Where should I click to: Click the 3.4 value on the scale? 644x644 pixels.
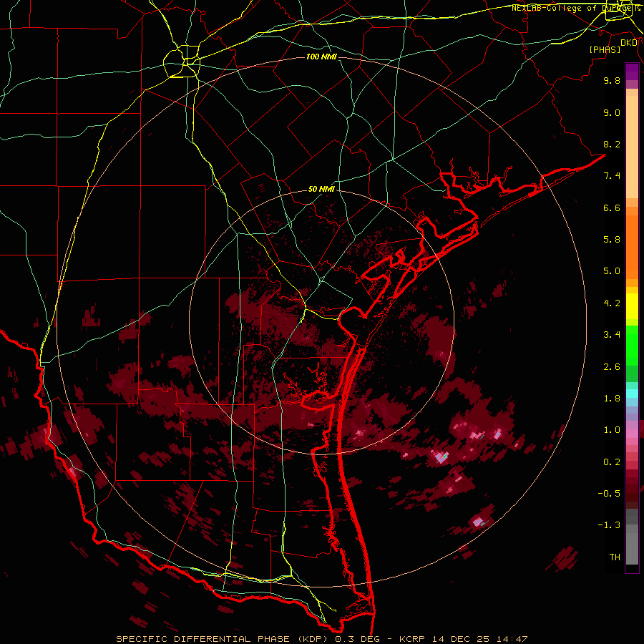coord(612,335)
